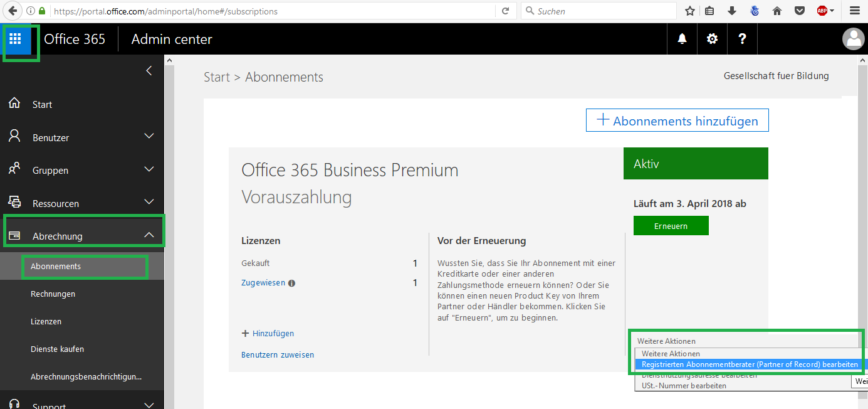Open the notifications bell
The image size is (868, 409).
click(x=682, y=39)
